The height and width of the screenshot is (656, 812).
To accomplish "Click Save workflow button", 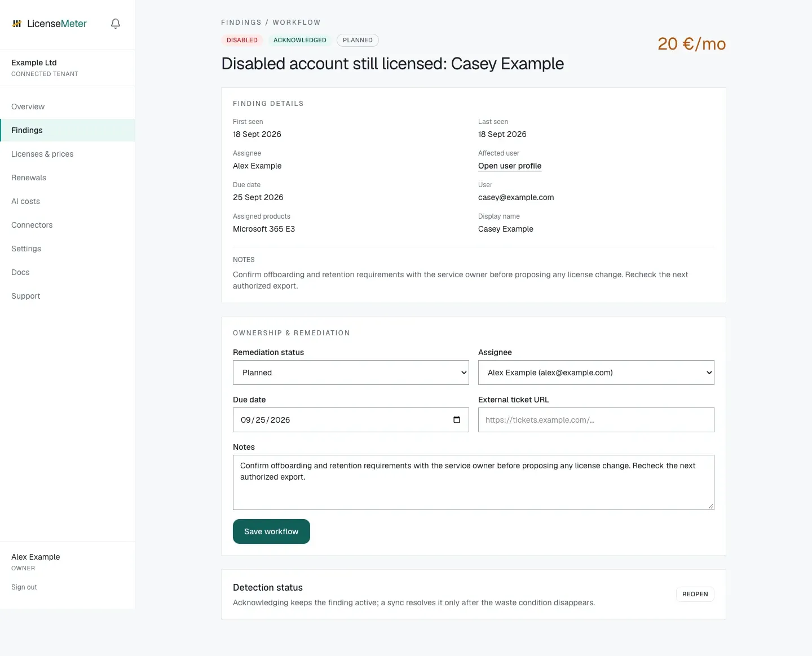I will pos(271,531).
